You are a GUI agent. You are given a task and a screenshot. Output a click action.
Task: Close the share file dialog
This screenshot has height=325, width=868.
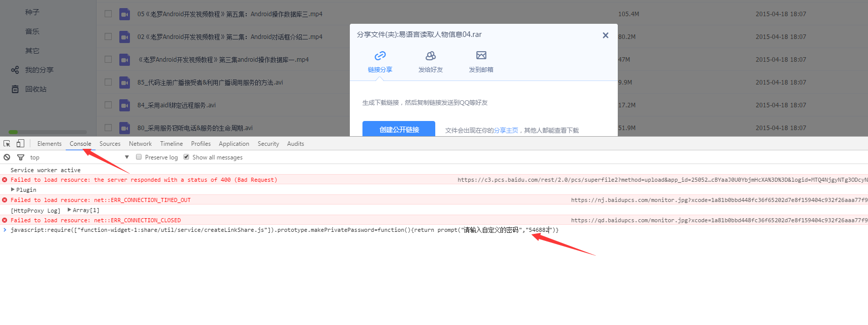tap(605, 35)
